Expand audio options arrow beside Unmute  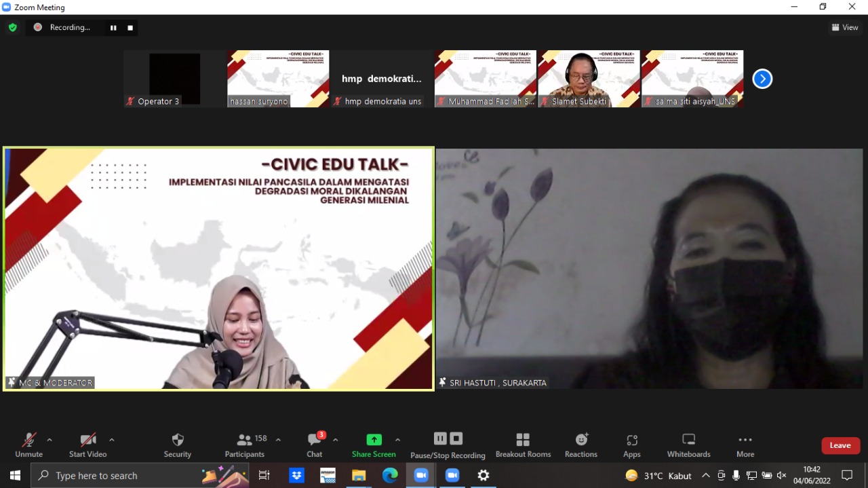click(x=50, y=440)
